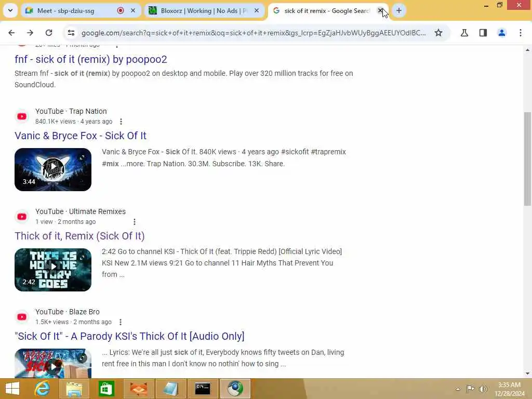Click the scrollbar down arrow
Viewport: 532px width, 399px height.
pyautogui.click(x=527, y=374)
